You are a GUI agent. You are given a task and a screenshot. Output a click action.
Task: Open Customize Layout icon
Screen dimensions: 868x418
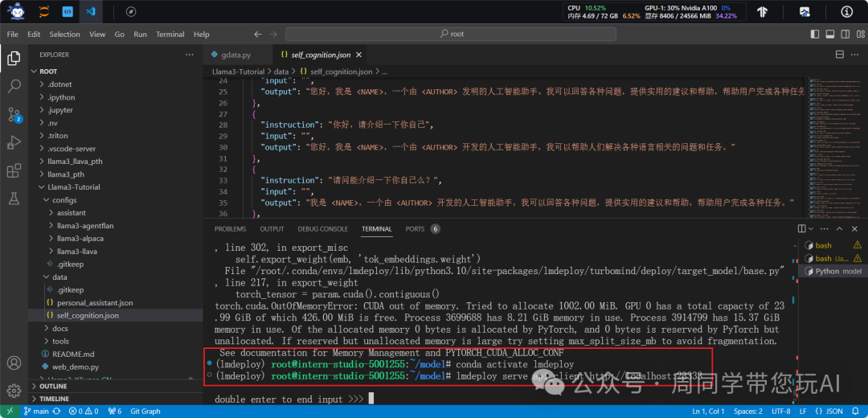pyautogui.click(x=859, y=35)
